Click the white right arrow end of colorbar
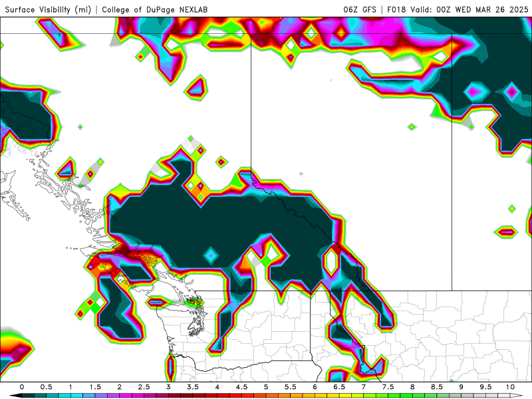 (x=517, y=396)
